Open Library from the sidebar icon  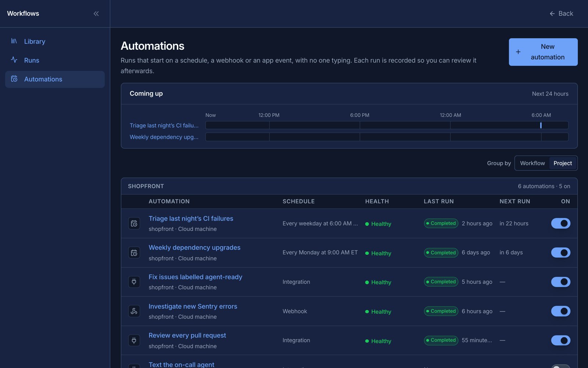[x=14, y=41]
